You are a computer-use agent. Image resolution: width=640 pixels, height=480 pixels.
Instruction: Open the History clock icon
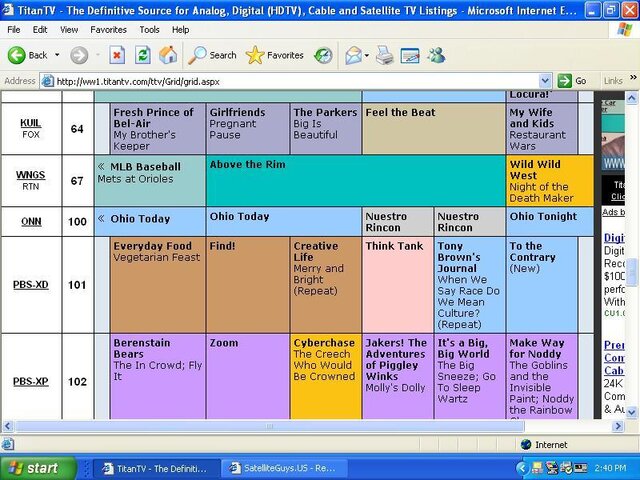(x=323, y=55)
